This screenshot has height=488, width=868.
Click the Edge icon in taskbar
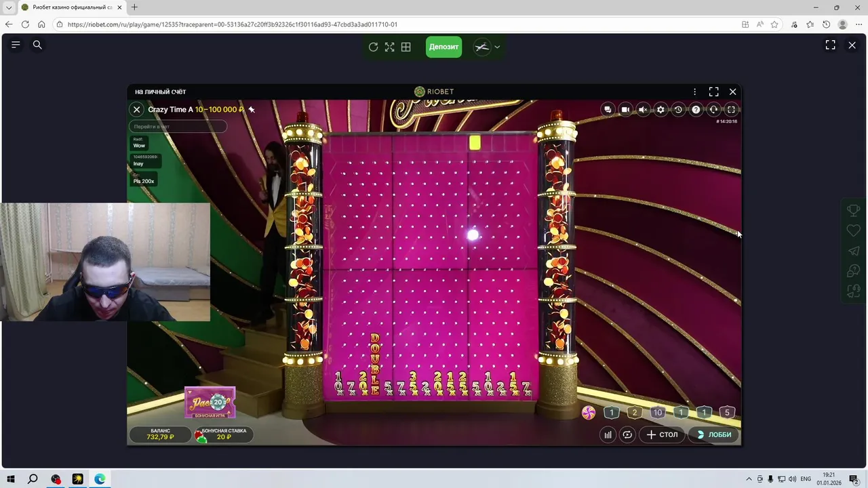[x=100, y=479]
